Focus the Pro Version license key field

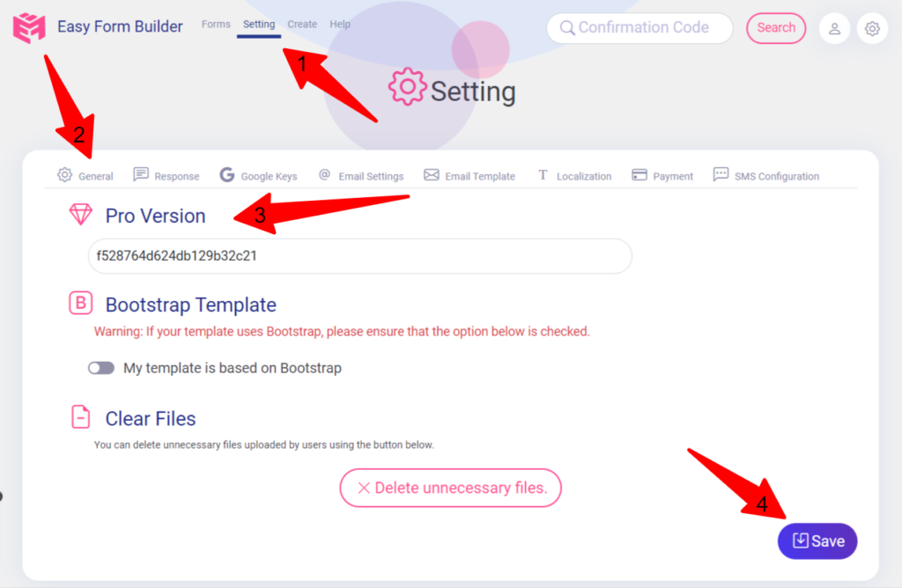click(360, 256)
